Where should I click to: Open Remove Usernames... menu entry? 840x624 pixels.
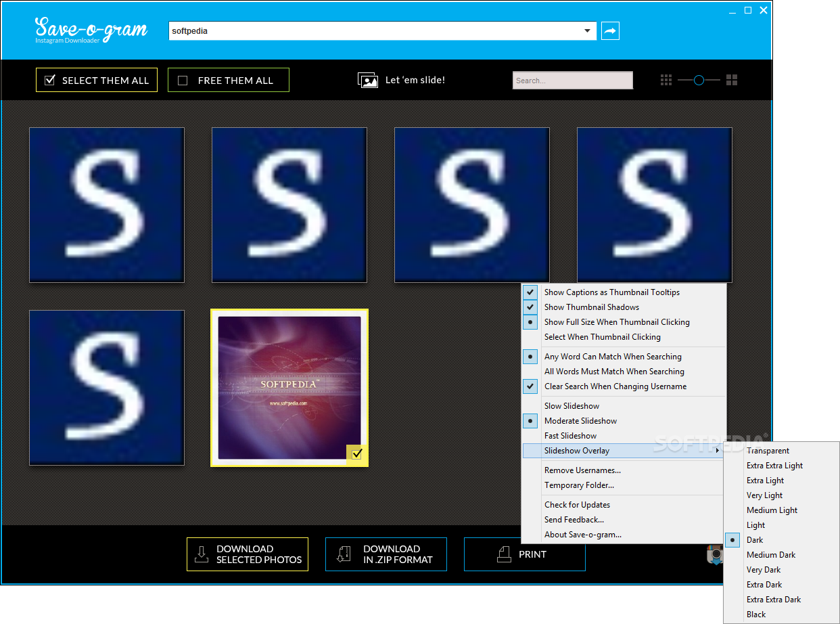(x=624, y=470)
